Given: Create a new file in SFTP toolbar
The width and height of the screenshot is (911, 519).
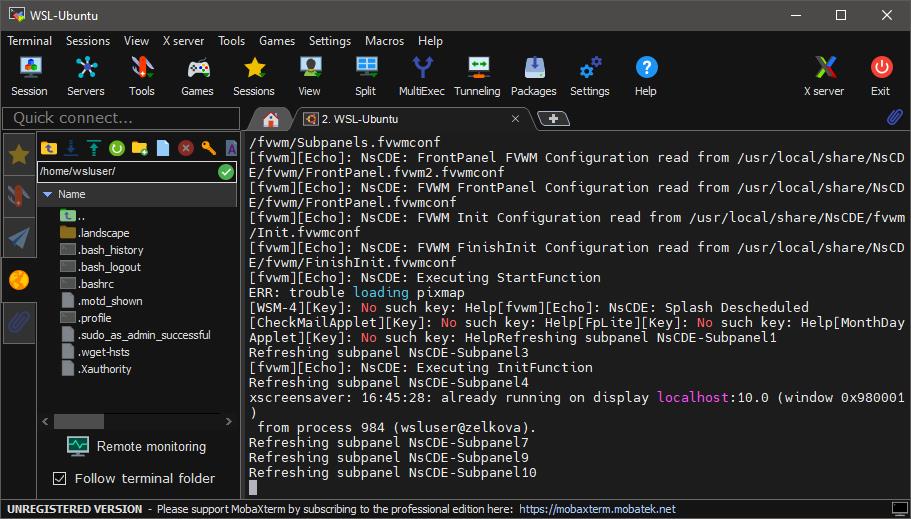Looking at the screenshot, I should (163, 148).
